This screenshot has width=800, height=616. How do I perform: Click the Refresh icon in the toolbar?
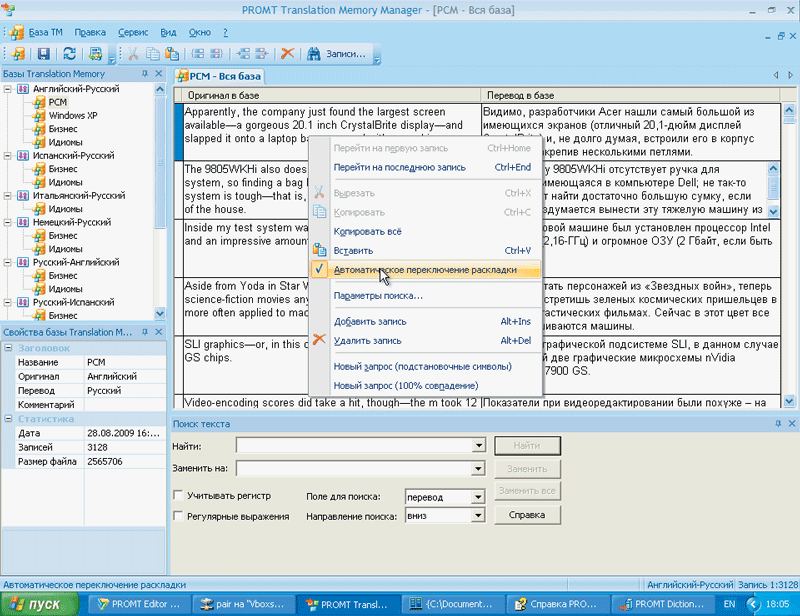pyautogui.click(x=69, y=54)
